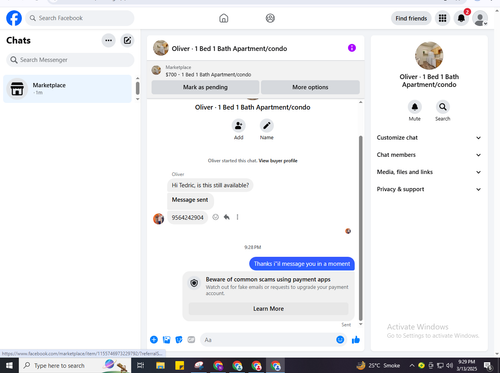Open View buyer profile link
500x373 pixels.
click(x=278, y=161)
